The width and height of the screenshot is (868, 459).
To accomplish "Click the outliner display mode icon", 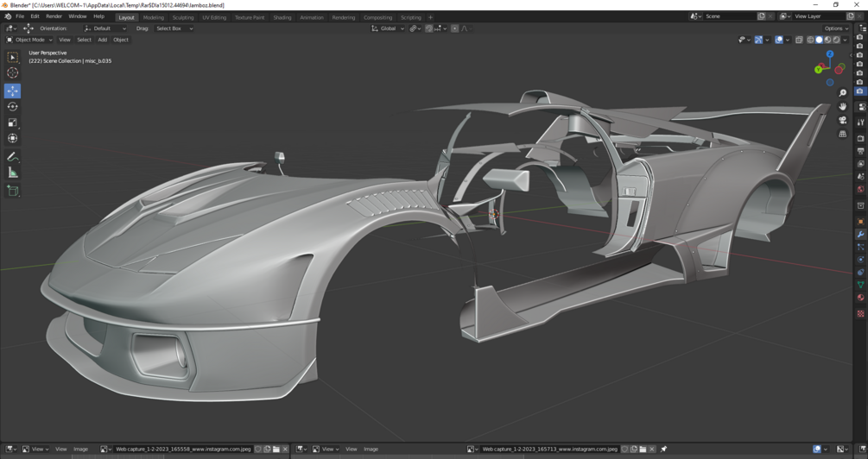I will click(x=861, y=28).
